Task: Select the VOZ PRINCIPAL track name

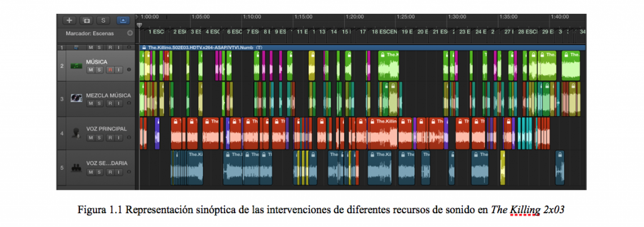Action: point(106,129)
